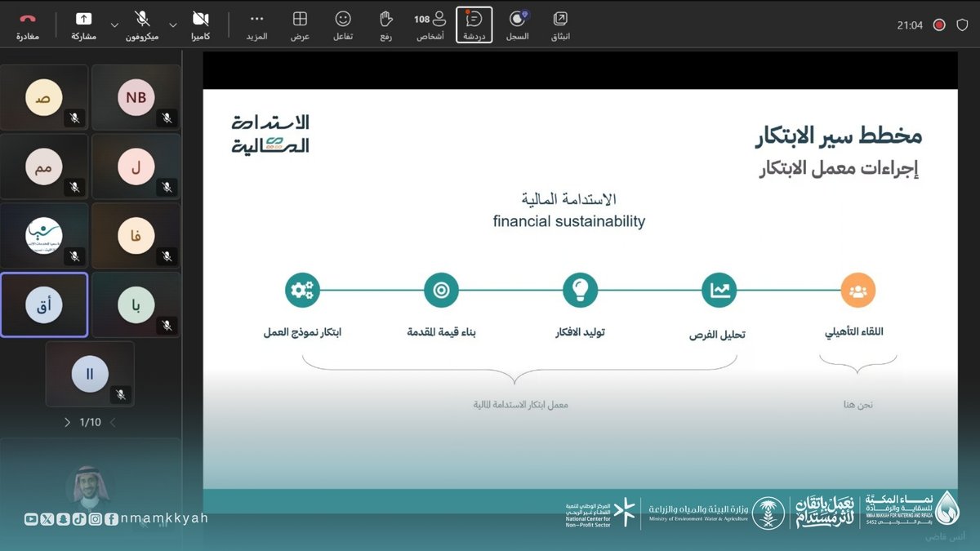Click the target icon بناء قيمة المقدمة

click(442, 291)
